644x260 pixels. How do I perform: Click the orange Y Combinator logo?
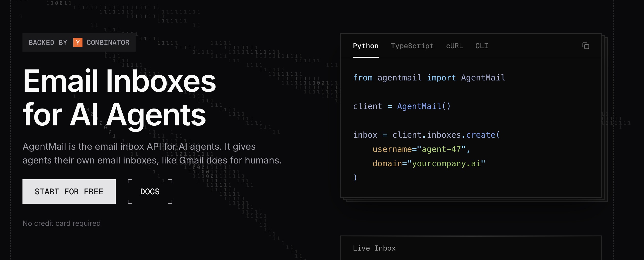pyautogui.click(x=78, y=42)
